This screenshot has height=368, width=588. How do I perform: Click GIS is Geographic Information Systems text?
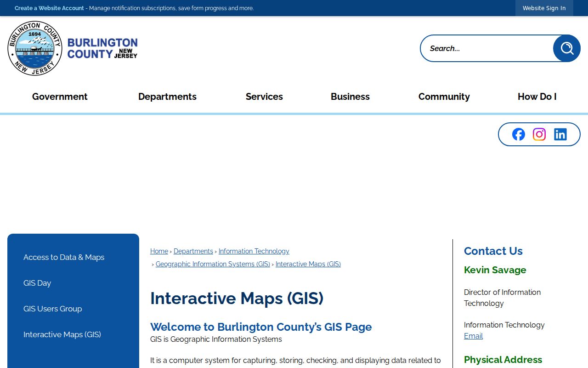pos(216,339)
